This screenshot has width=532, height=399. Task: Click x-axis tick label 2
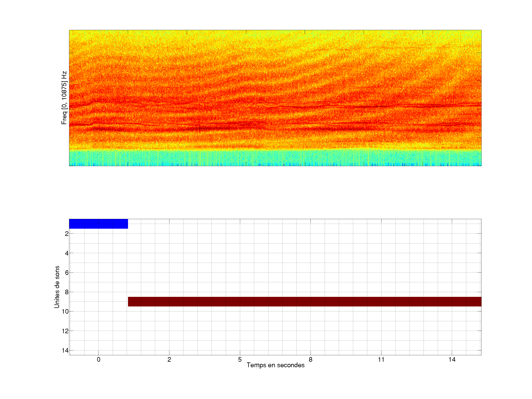pos(169,359)
